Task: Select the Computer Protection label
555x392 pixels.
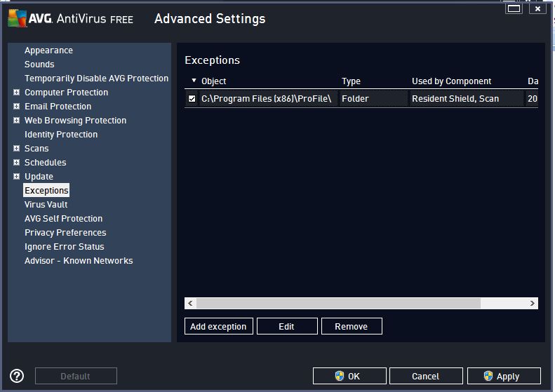Action: (x=66, y=93)
